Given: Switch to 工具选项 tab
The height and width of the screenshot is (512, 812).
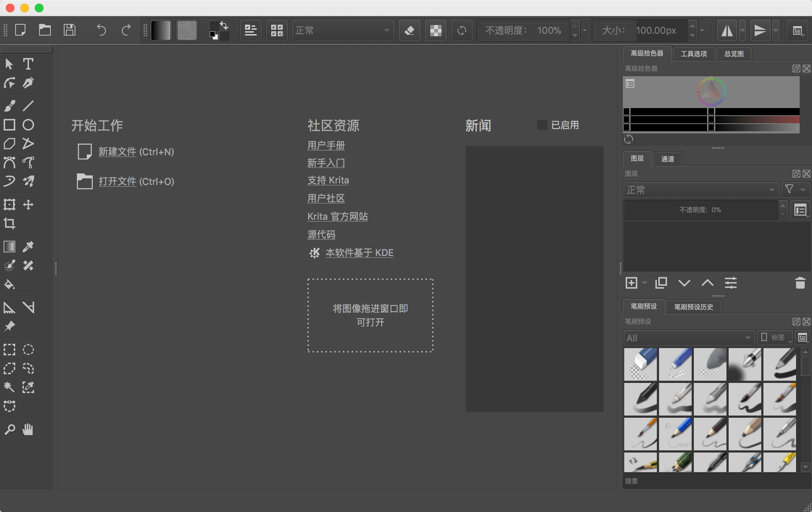Looking at the screenshot, I should coord(693,54).
